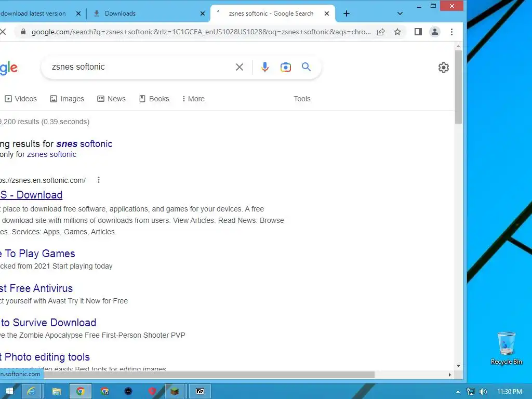
Task: Expand tab search dropdown arrow
Action: [400, 14]
